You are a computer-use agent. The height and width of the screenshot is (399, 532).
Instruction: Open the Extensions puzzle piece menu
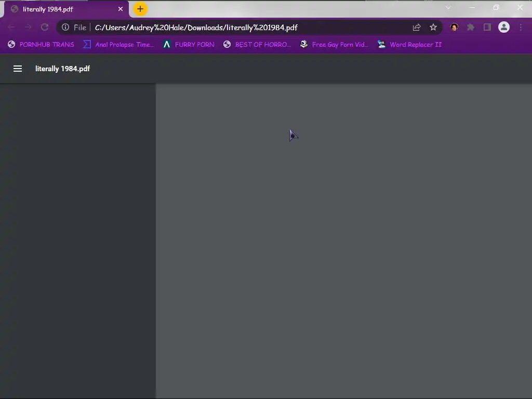[471, 28]
